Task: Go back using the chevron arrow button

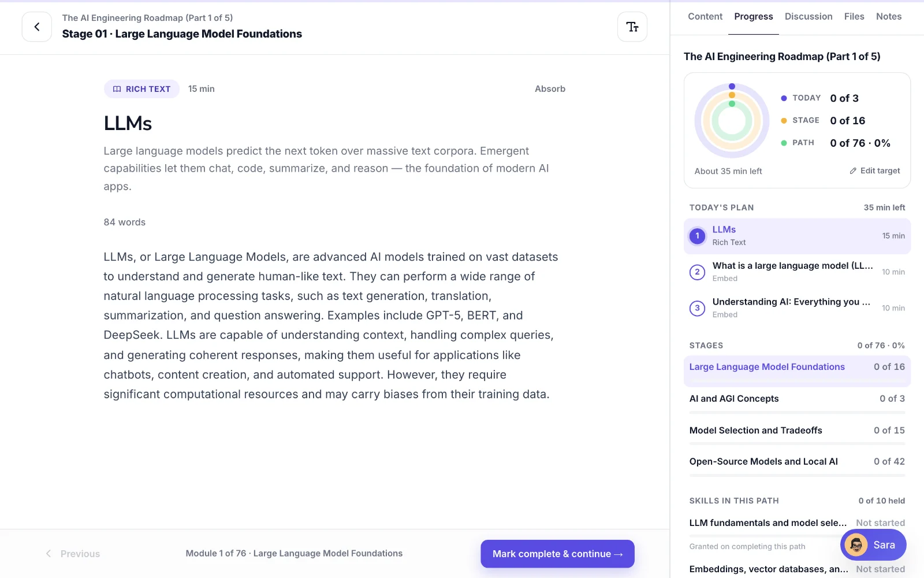Action: [x=37, y=27]
